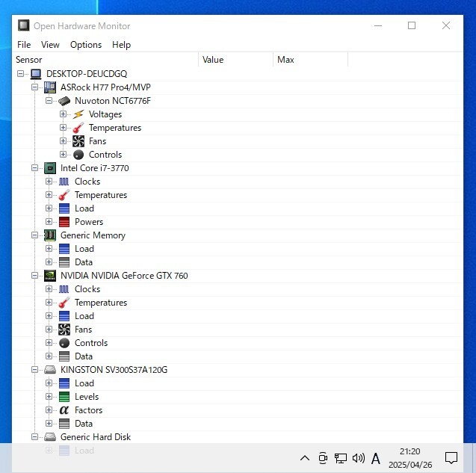The image size is (476, 473).
Task: Click the Sensor column header
Action: [x=105, y=60]
